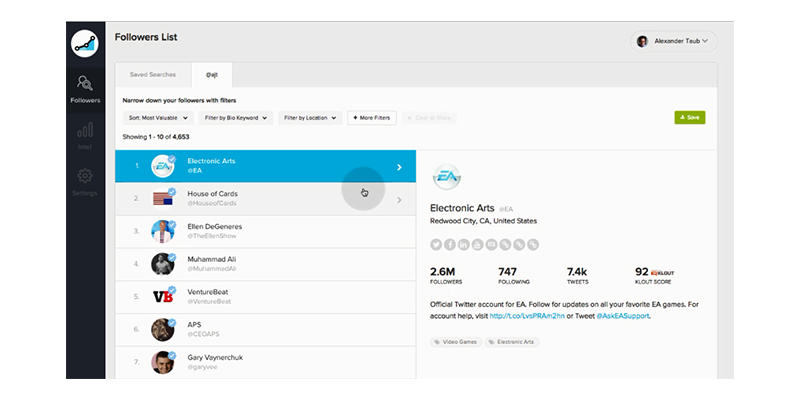Open the Intel bar chart section

85,136
